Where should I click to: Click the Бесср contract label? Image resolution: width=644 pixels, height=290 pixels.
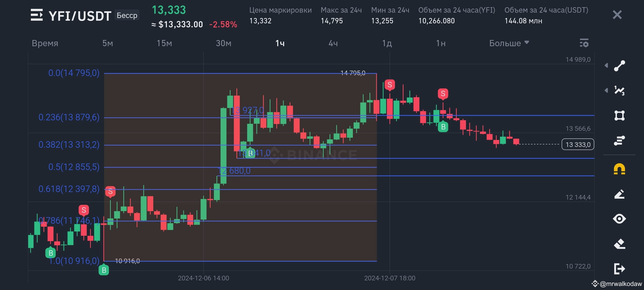click(127, 15)
